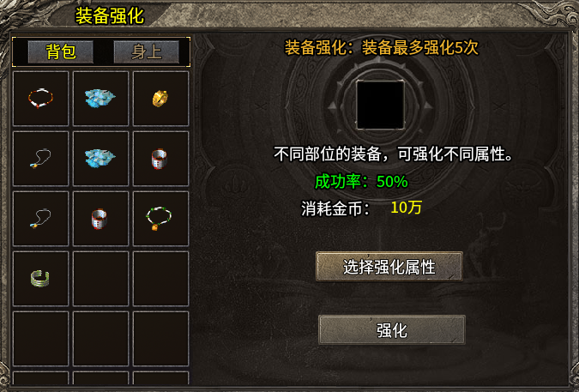
Task: Click the 选择强化属性 button
Action: tap(389, 267)
